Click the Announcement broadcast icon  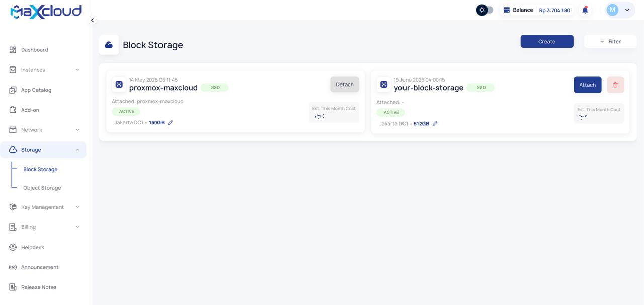[x=13, y=267]
